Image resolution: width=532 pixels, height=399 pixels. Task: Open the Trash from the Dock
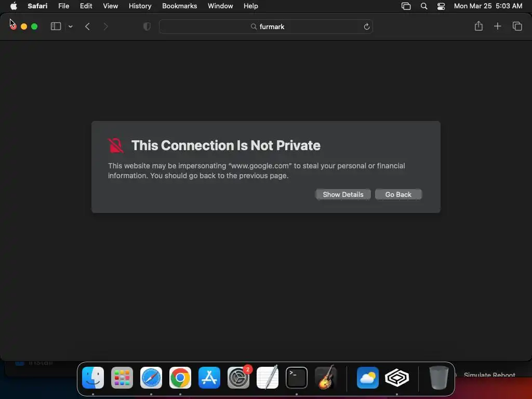(x=439, y=377)
